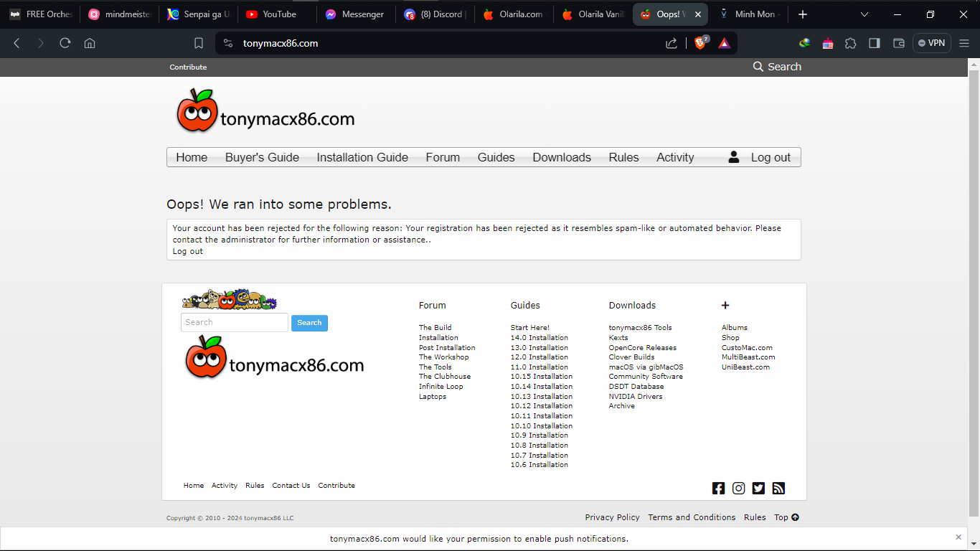Jump to Top with the arrow link
980x551 pixels.
786,517
